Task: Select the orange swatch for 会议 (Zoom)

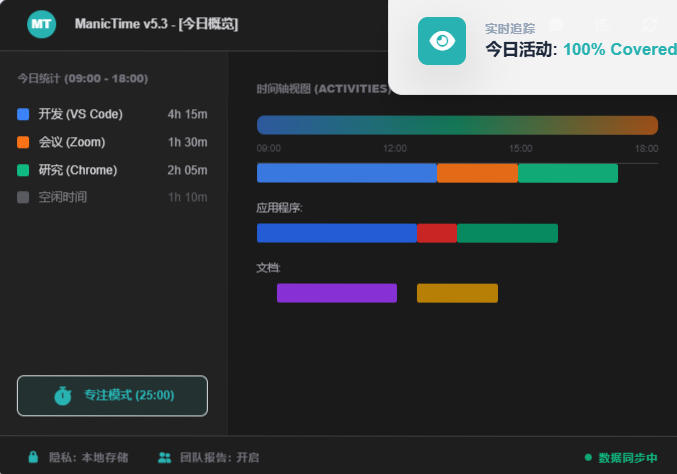Action: coord(23,142)
